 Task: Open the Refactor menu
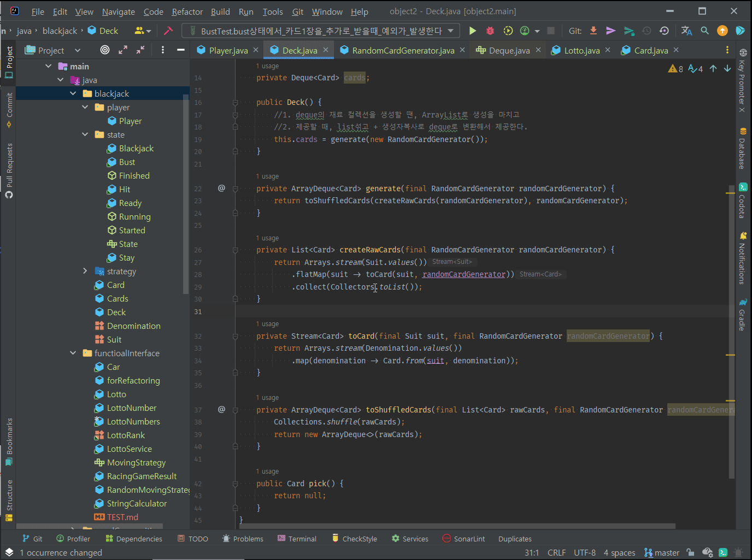point(187,11)
